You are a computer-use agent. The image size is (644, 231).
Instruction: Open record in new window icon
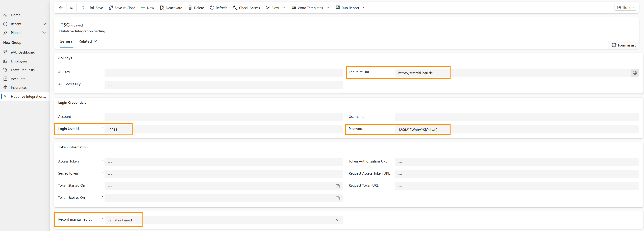pyautogui.click(x=82, y=8)
